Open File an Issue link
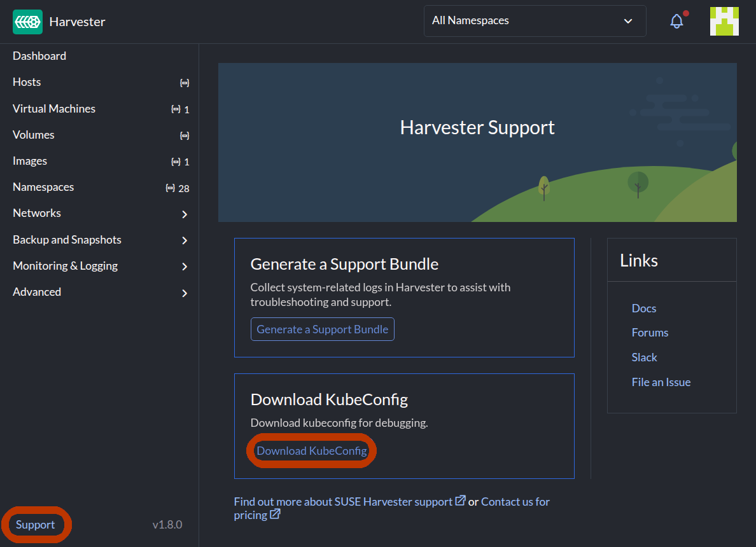 point(661,382)
